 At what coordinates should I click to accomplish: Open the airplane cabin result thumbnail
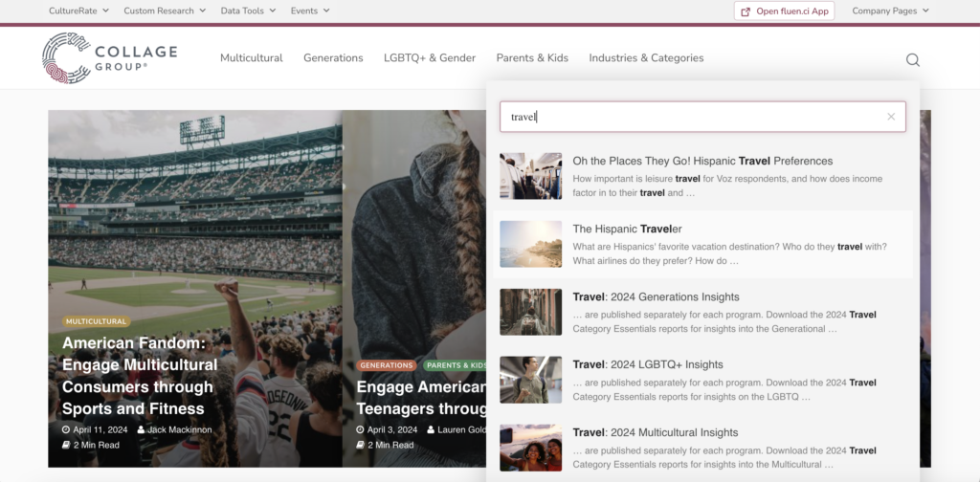tap(530, 176)
